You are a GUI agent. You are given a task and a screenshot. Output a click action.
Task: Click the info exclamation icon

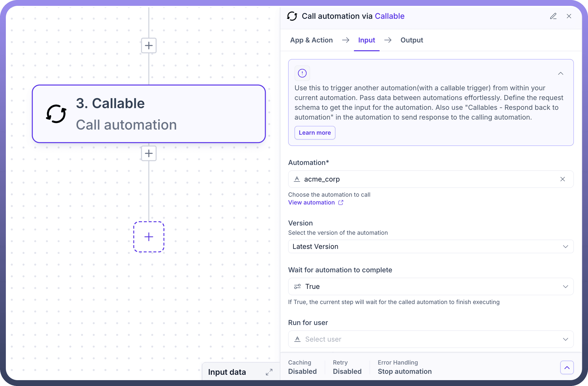pos(302,73)
